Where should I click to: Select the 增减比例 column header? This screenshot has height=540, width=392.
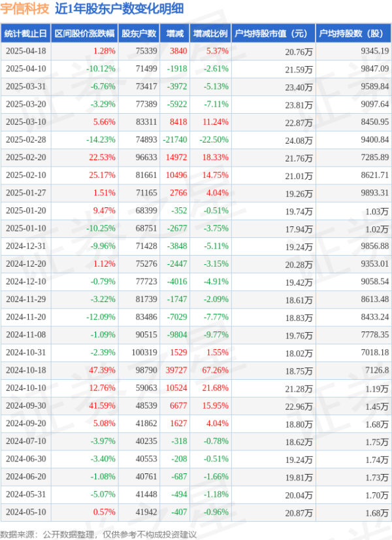click(210, 33)
